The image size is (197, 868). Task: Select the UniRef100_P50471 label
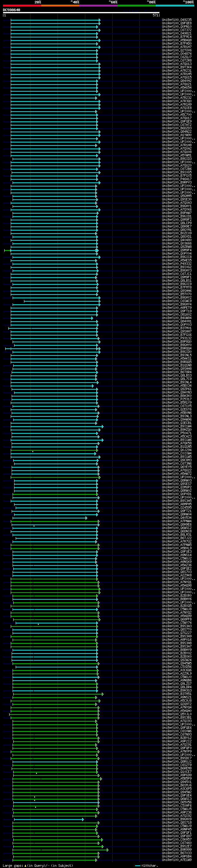(177, 433)
